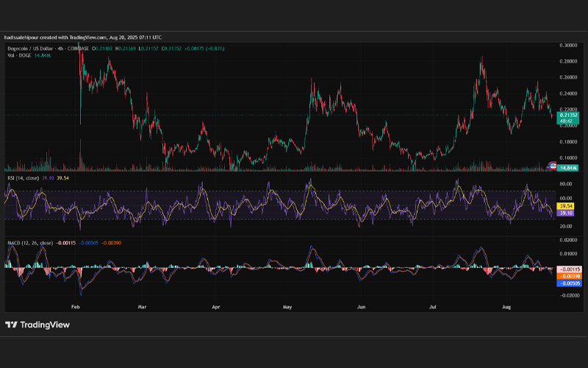The width and height of the screenshot is (588, 368).
Task: Click the orange MACD signal tag -0.00390
Action: (570, 277)
